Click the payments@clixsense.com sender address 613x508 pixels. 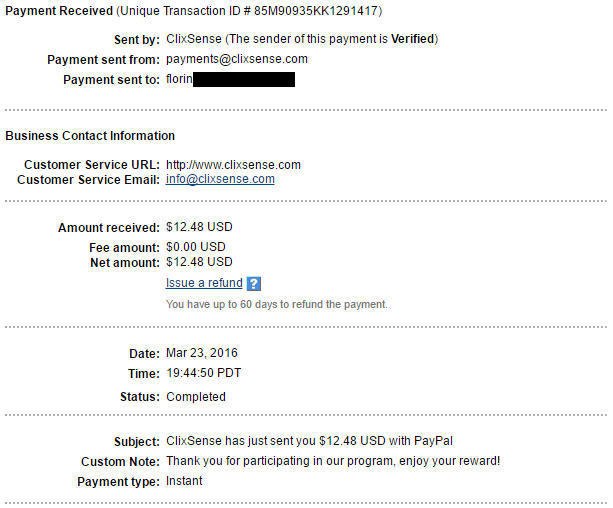point(237,59)
